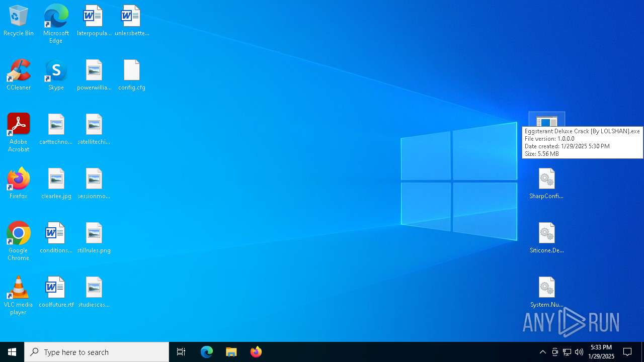Select the Microsoft Edge desktop shortcut
Screen dimensions: 644x362
click(56, 24)
